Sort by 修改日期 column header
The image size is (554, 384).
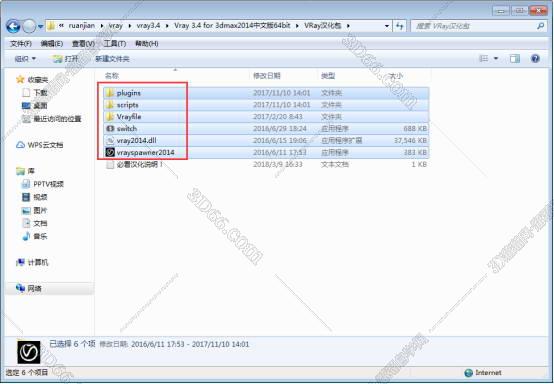click(x=267, y=76)
